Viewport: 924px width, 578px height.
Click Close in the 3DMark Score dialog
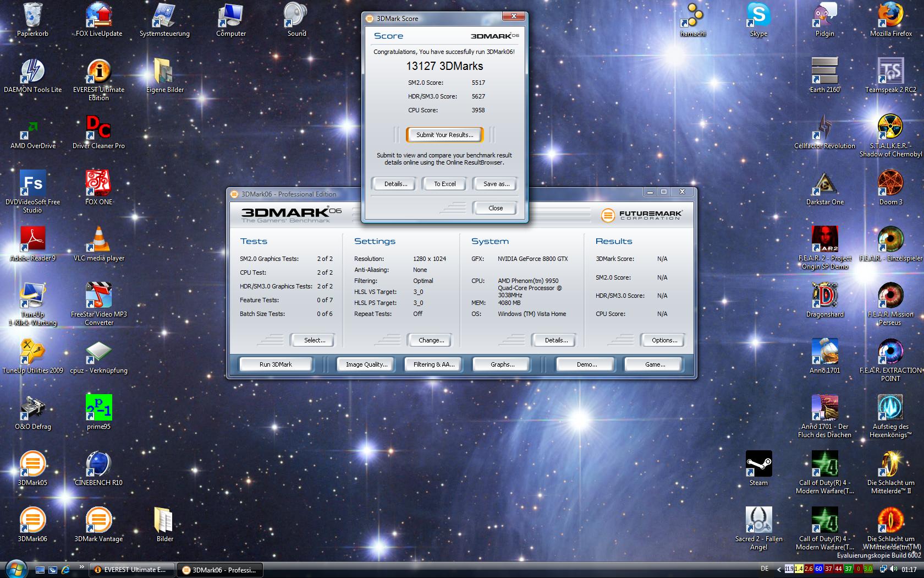click(x=495, y=208)
